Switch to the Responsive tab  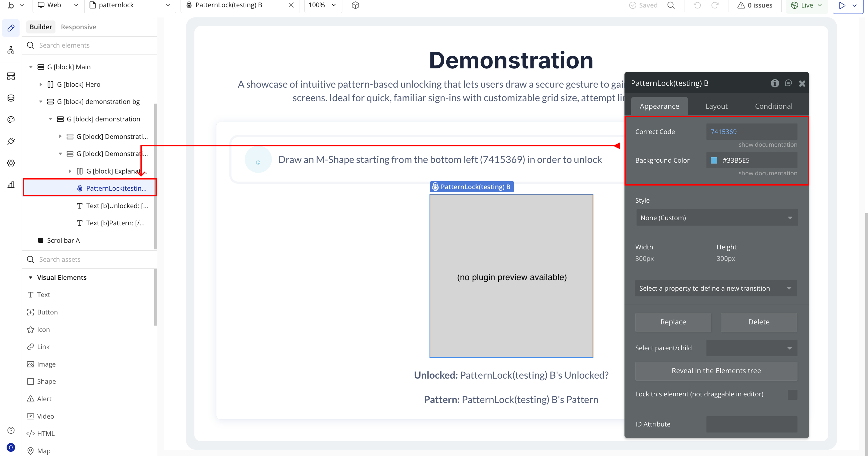coord(78,27)
